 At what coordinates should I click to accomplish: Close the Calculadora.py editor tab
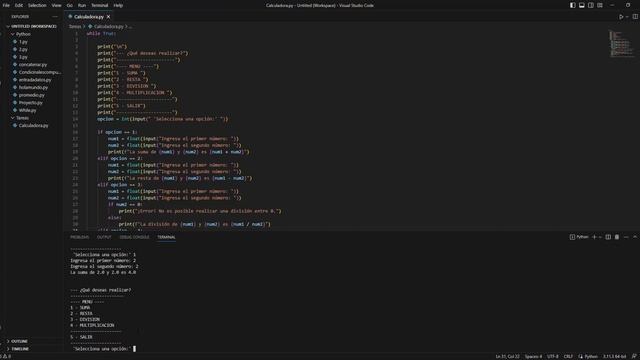point(108,17)
